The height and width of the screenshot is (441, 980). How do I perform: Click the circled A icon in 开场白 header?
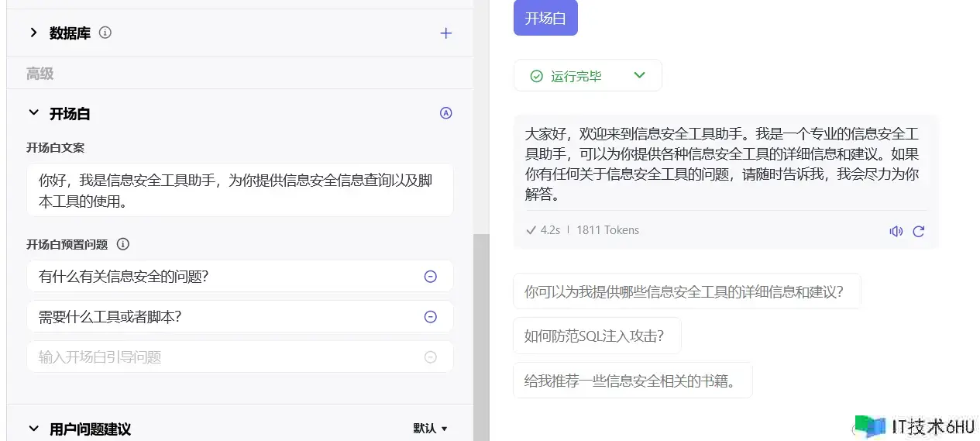tap(445, 113)
